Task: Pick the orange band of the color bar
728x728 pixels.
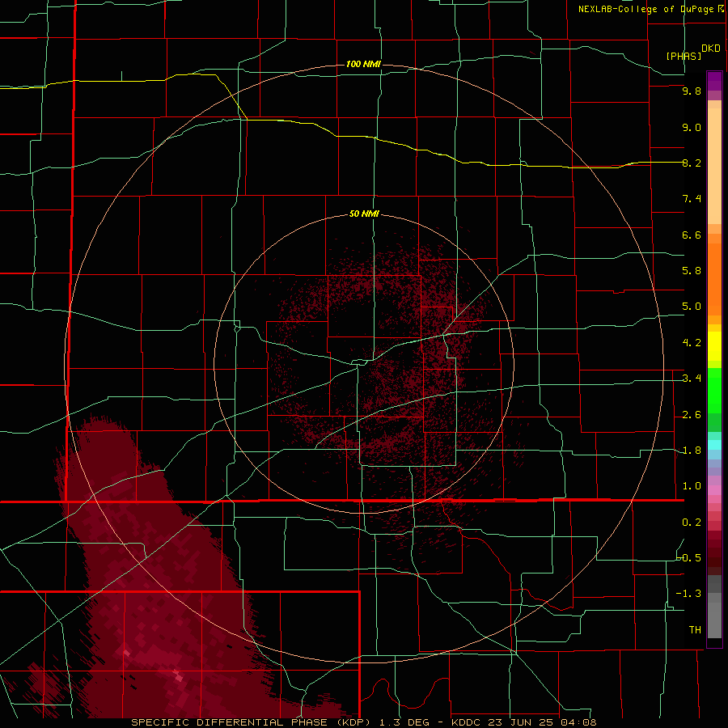Action: pyautogui.click(x=714, y=280)
